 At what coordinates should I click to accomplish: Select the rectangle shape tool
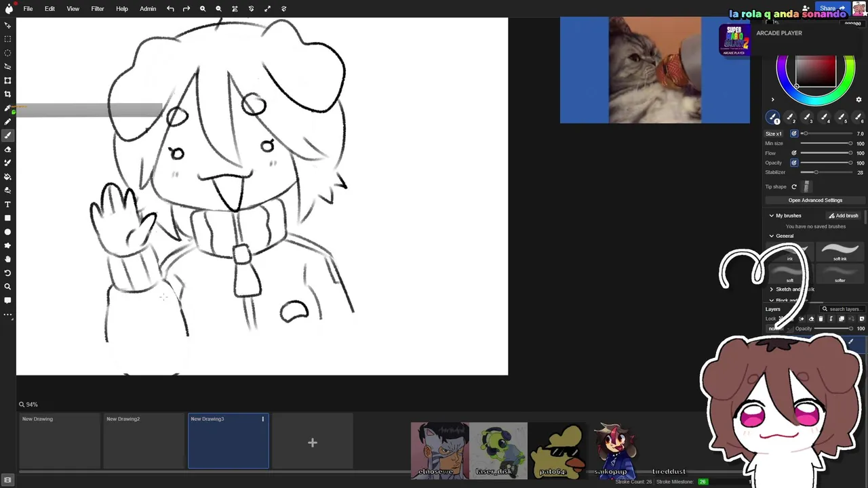[7, 218]
